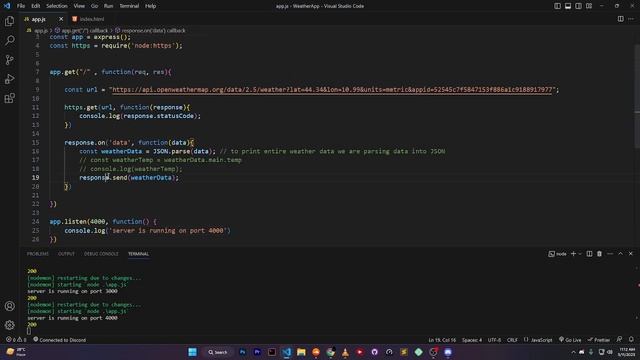Open the Customize Layout icon
Screen dimensions: 640x360
pyautogui.click(x=589, y=6)
